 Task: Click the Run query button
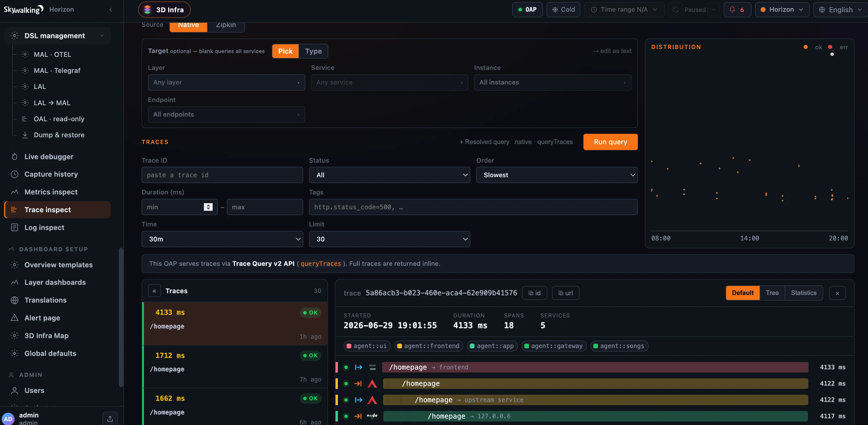coord(610,142)
